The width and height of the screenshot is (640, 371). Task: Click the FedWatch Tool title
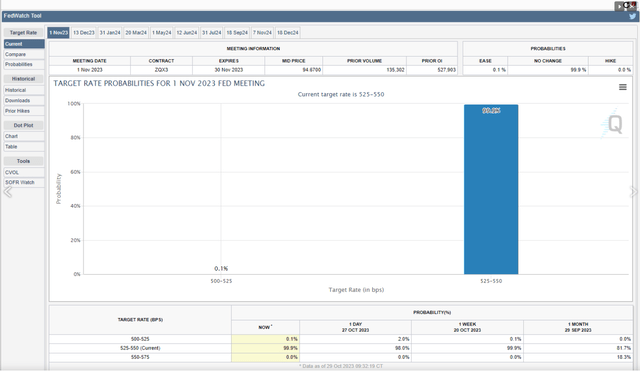tap(22, 16)
